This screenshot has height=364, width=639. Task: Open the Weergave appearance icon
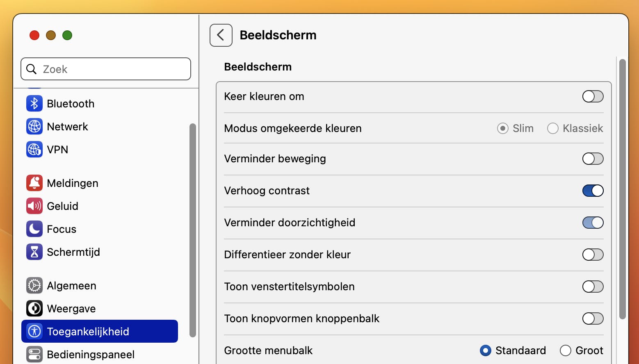[x=34, y=309]
